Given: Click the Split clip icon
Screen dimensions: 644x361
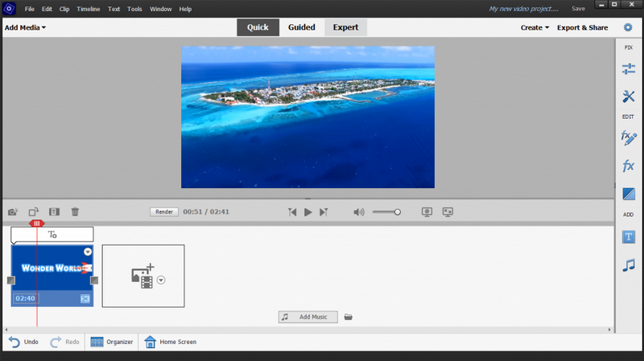Looking at the screenshot, I should (54, 211).
